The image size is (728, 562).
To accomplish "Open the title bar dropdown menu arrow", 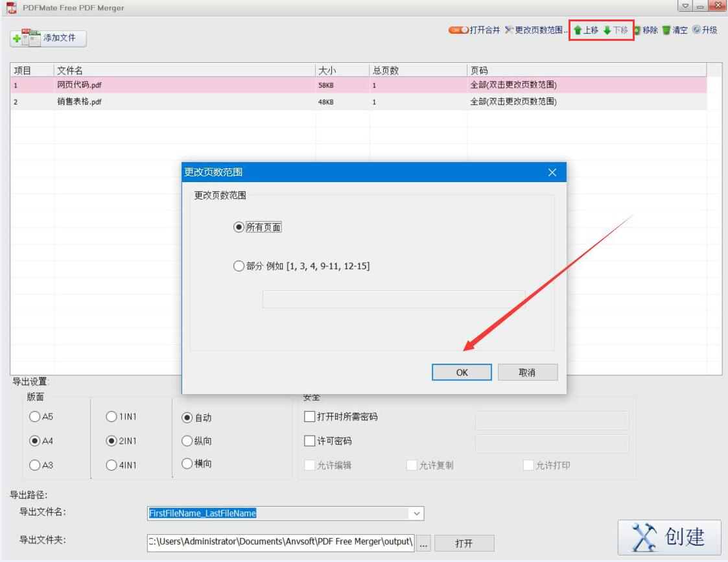I will (685, 6).
